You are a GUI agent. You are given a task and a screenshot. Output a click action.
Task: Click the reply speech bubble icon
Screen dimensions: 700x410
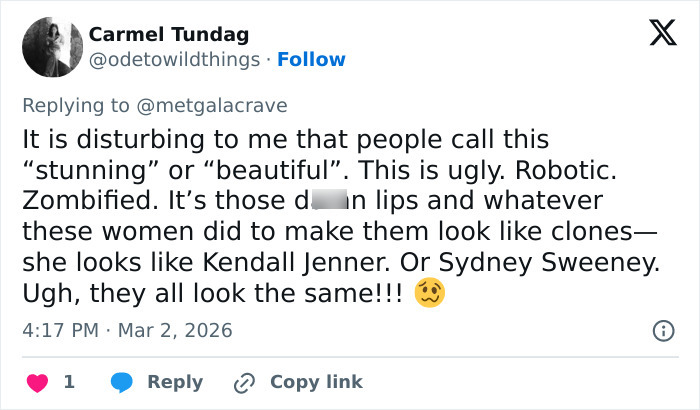click(x=121, y=382)
